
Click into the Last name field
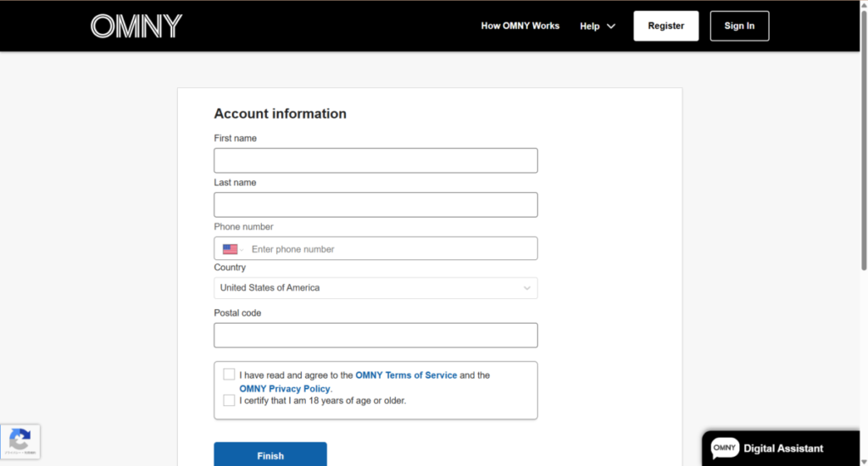375,205
